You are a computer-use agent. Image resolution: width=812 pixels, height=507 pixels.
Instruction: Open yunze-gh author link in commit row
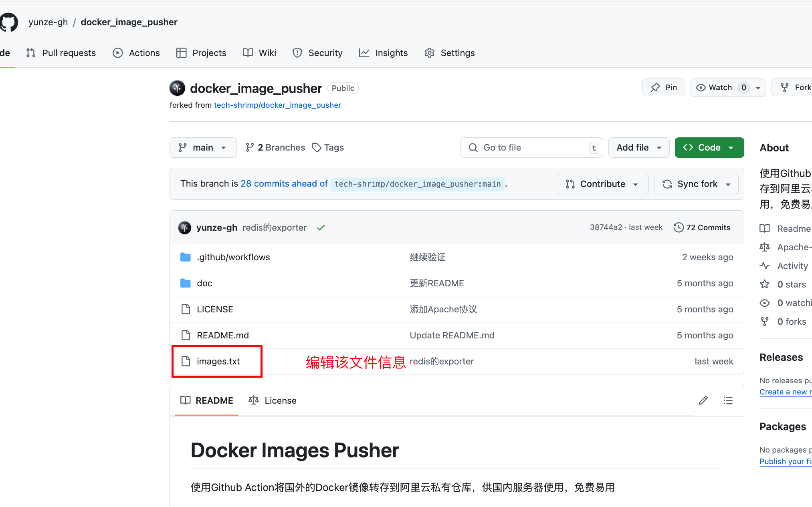pyautogui.click(x=216, y=227)
